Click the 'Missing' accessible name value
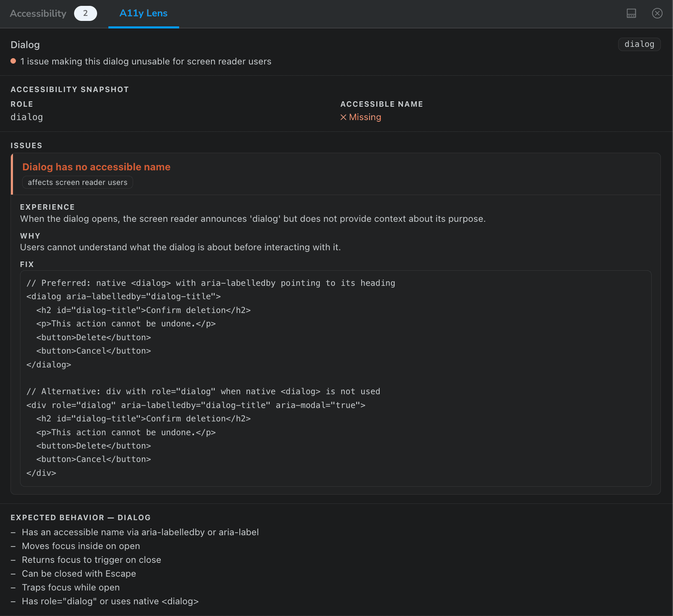 pyautogui.click(x=365, y=117)
